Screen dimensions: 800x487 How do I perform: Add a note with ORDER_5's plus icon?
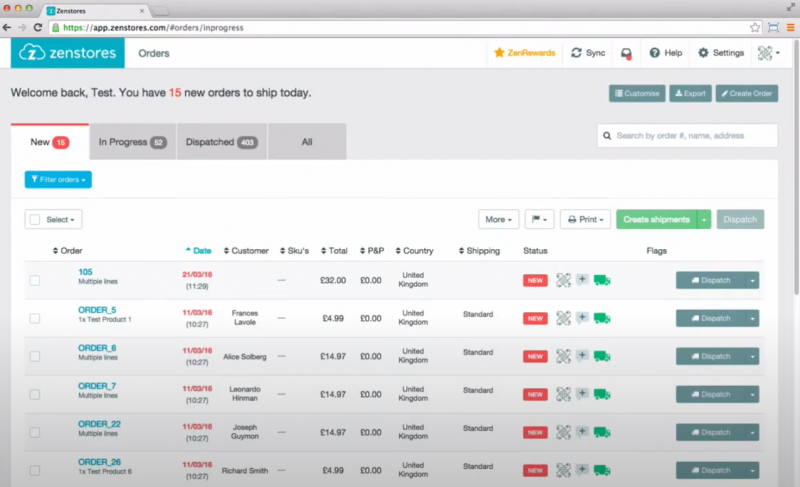click(583, 318)
